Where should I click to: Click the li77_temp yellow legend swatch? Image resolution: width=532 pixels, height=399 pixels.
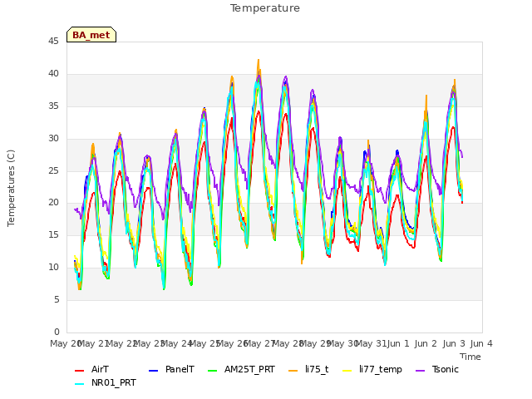347,371
